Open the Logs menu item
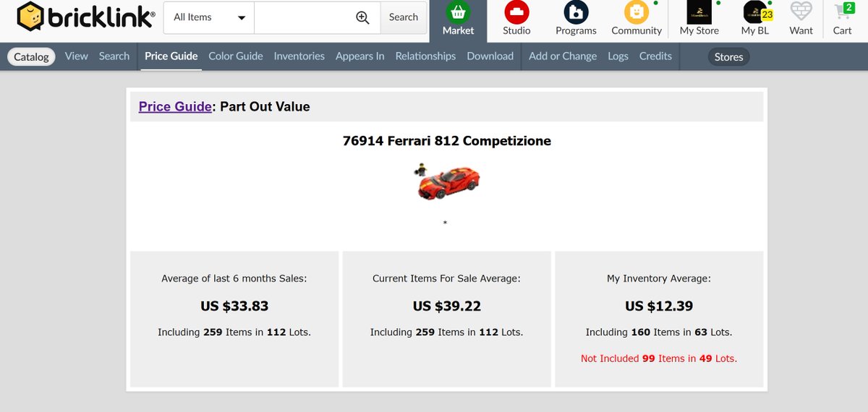The height and width of the screenshot is (412, 868). [618, 56]
